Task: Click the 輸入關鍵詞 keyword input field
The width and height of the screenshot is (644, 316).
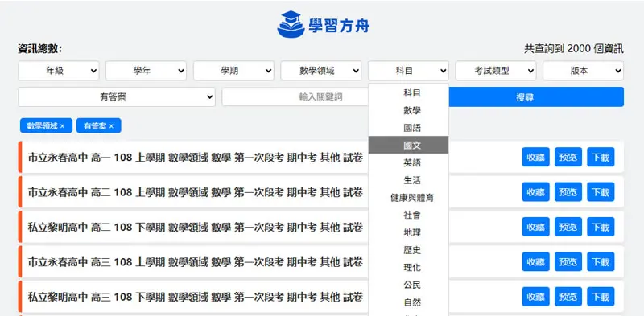Action: 295,96
